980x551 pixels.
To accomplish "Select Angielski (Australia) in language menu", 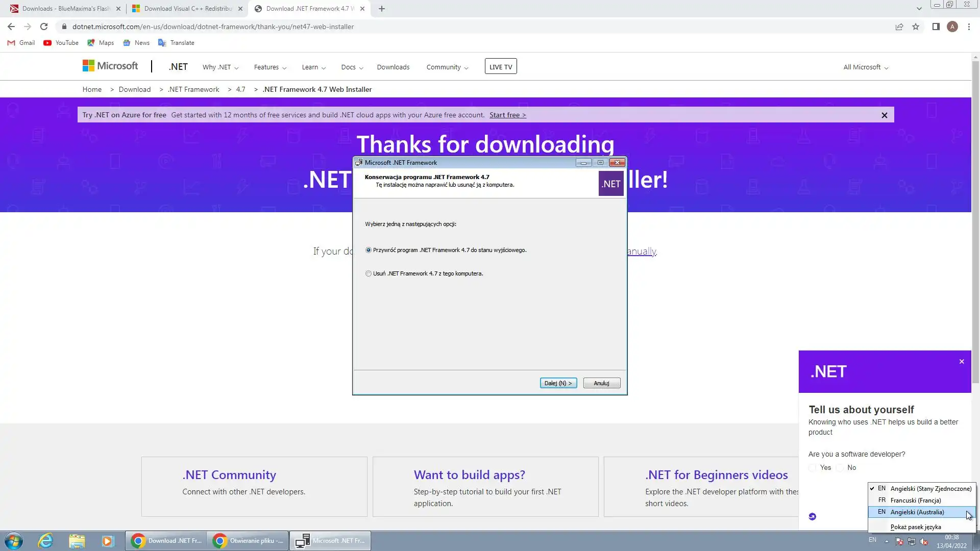I will point(917,512).
